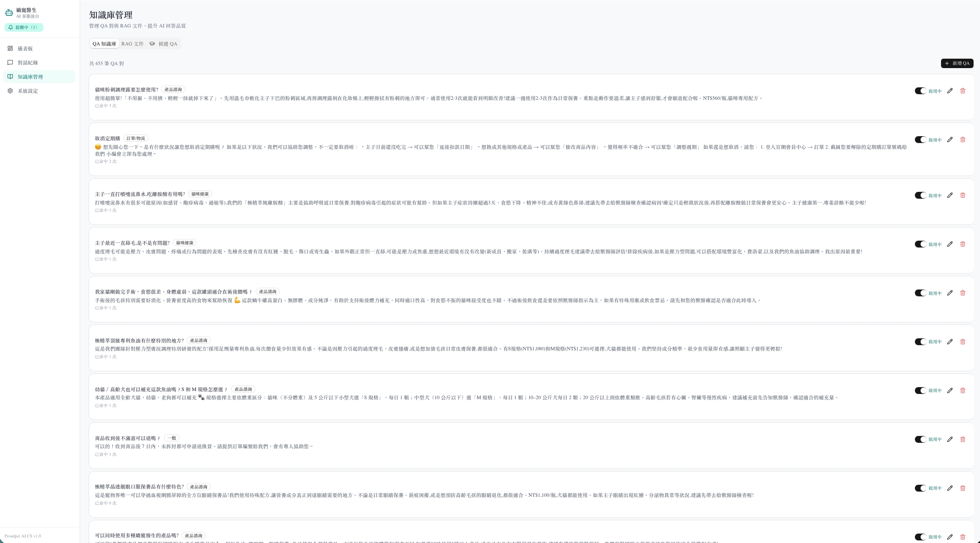Screen dimensions: 980x543
Task: Switch off the 貓剛做完手術 QA entry
Action: [920, 293]
